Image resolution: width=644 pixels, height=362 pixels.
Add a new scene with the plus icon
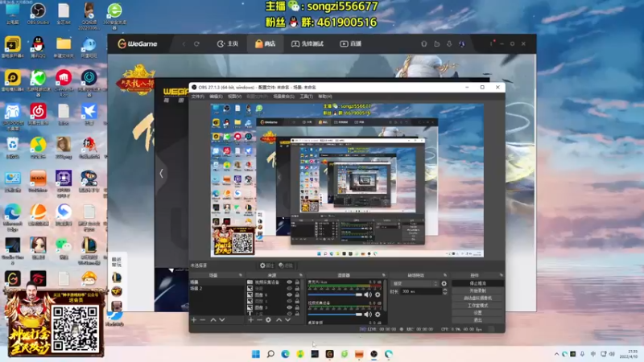[x=194, y=319]
